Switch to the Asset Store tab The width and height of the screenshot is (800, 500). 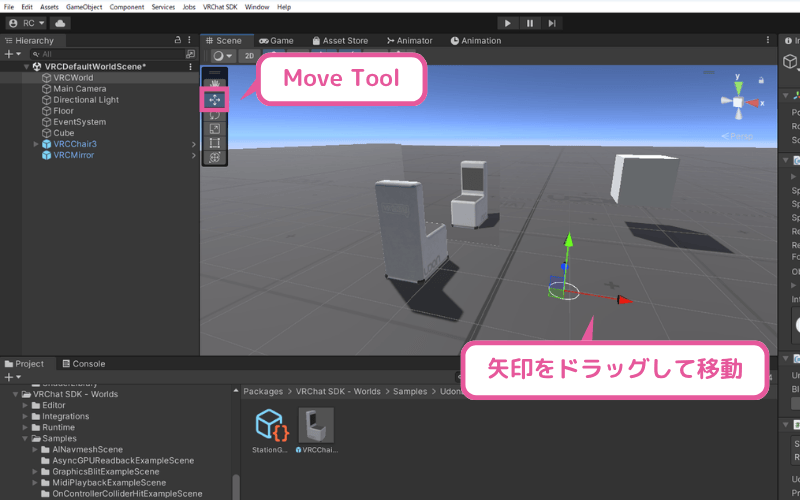(340, 41)
